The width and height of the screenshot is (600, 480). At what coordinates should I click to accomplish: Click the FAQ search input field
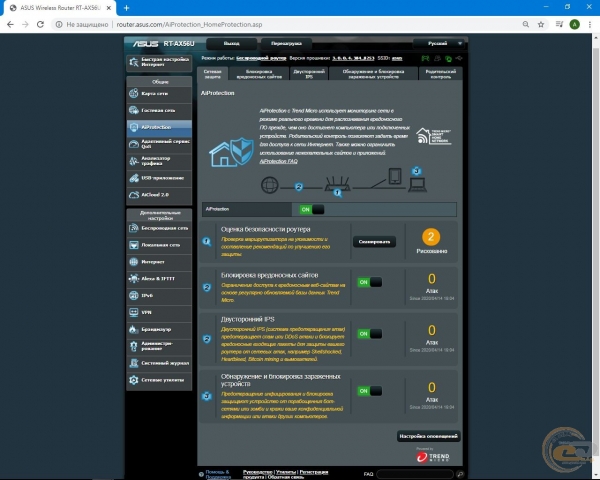click(415, 474)
